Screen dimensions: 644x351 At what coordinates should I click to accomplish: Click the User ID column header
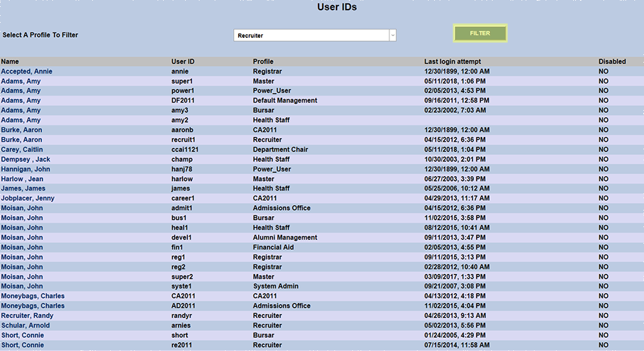(x=183, y=62)
